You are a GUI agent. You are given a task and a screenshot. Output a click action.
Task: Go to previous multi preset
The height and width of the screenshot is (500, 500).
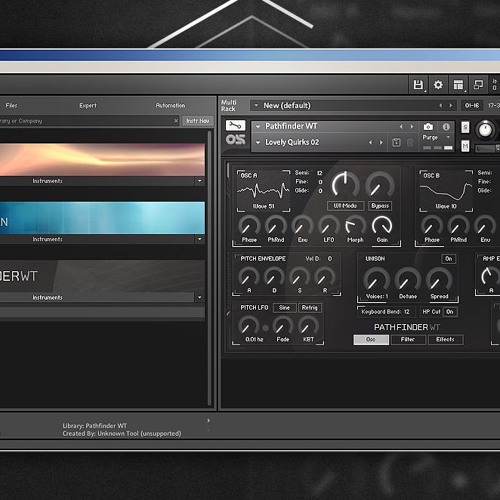[x=440, y=105]
